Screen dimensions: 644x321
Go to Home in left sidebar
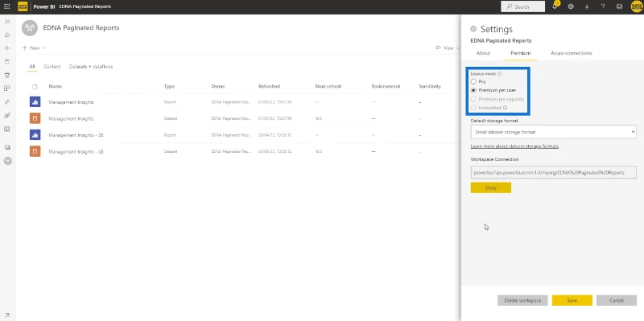7,35
